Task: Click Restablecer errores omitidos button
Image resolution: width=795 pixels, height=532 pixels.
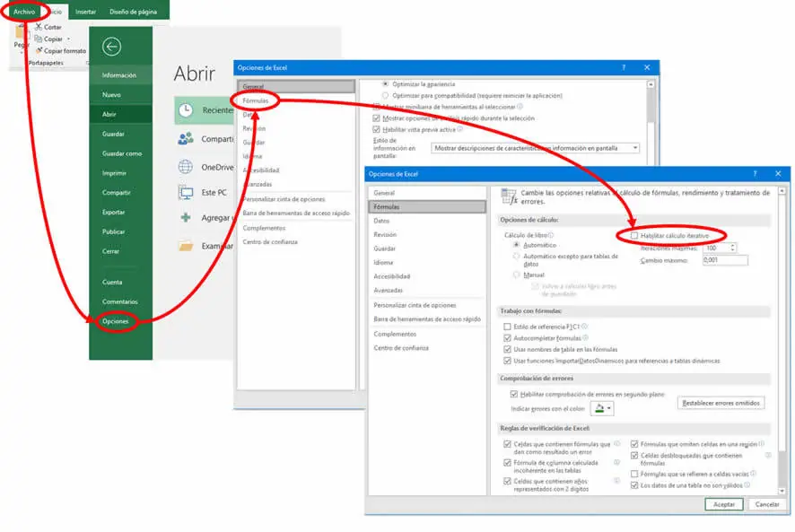Action: (721, 403)
